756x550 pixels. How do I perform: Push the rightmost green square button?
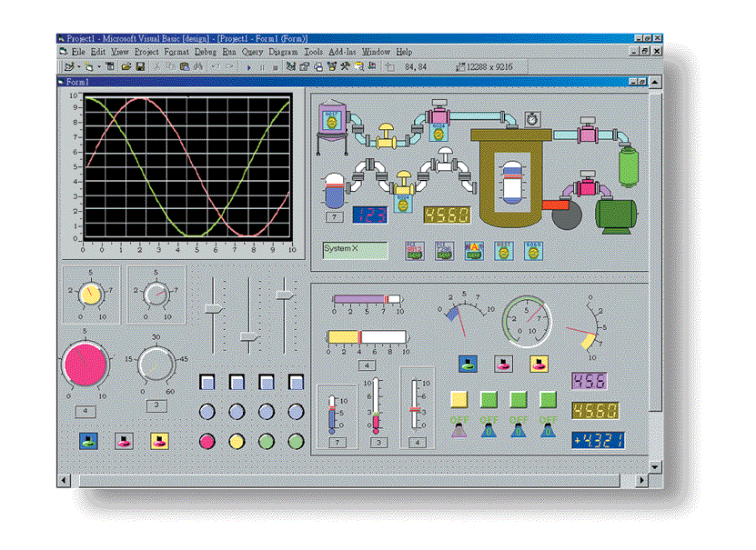549,399
